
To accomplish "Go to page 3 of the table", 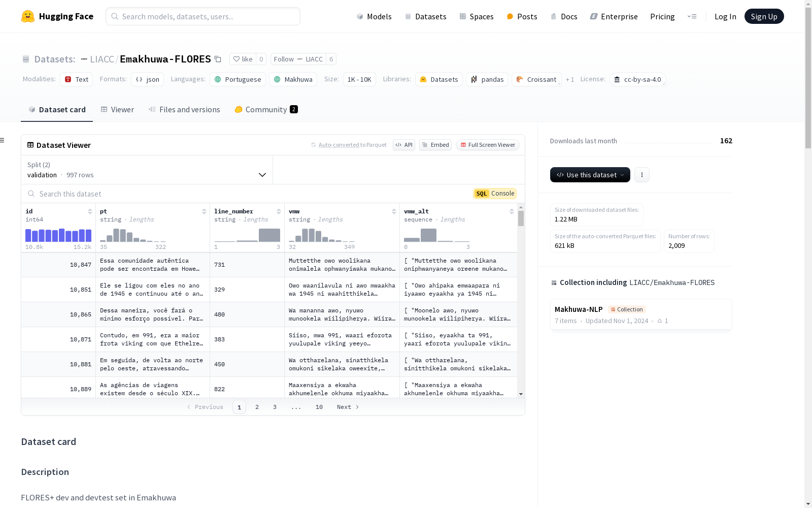I will tap(275, 407).
